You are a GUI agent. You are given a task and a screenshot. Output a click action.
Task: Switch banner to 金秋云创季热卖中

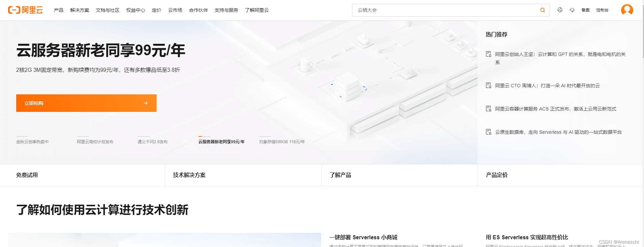point(32,142)
